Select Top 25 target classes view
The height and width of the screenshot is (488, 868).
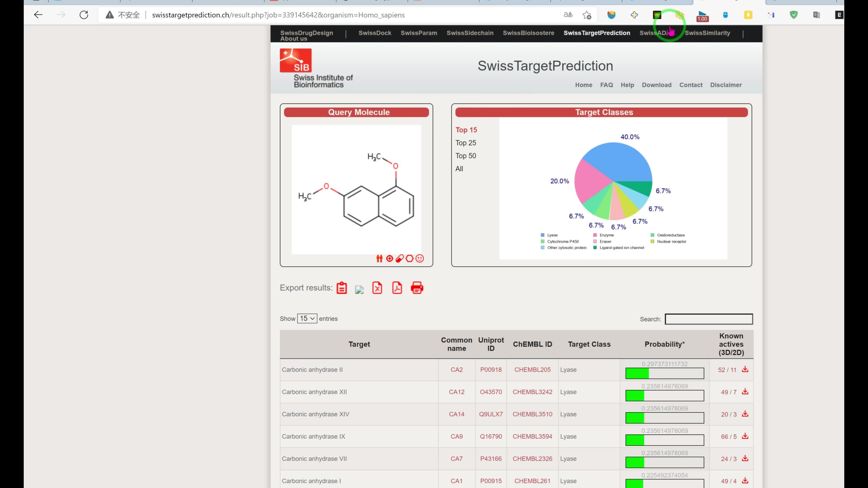point(466,143)
